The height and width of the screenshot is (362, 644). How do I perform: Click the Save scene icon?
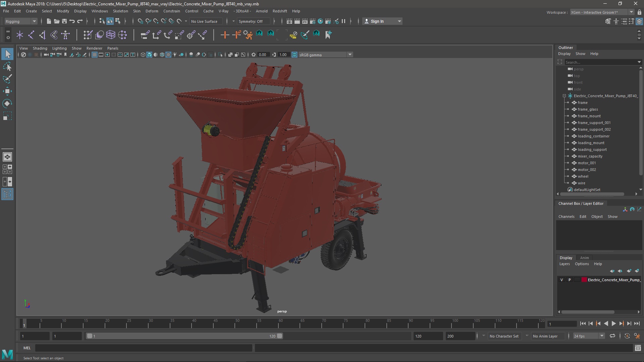pyautogui.click(x=64, y=21)
